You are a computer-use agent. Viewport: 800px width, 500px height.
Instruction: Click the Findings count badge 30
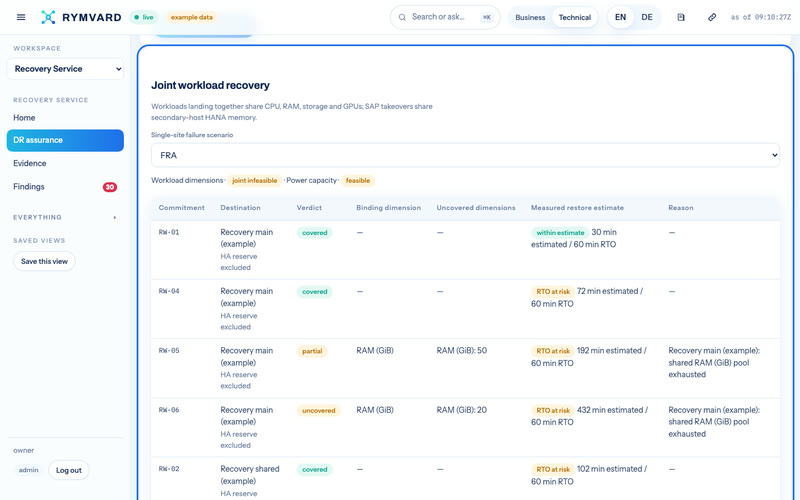click(110, 187)
